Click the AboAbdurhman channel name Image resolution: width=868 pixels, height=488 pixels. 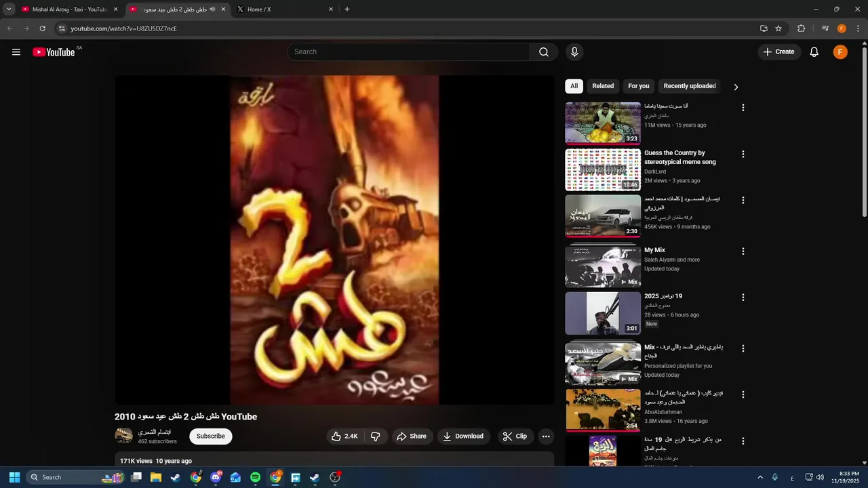[x=663, y=412]
